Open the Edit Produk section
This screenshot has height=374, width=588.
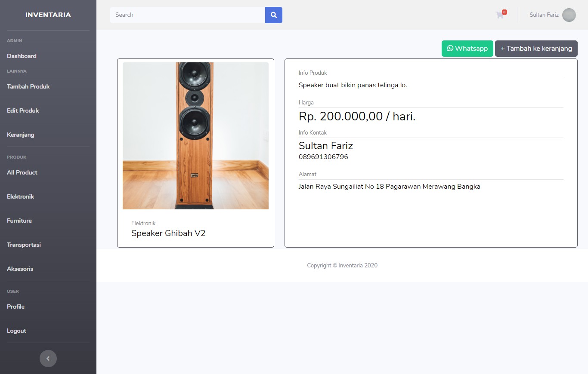tap(23, 110)
